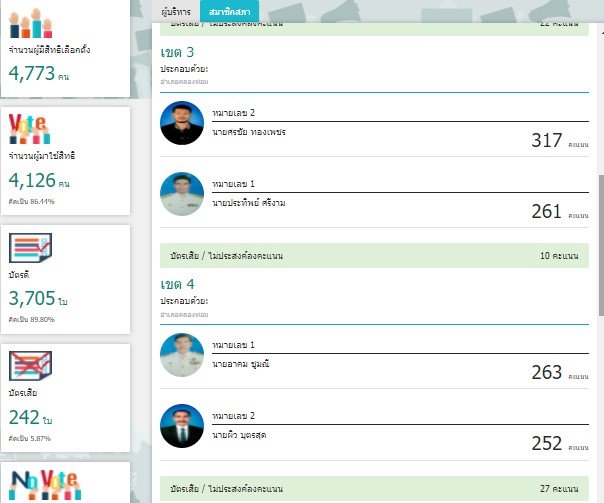The height and width of the screenshot is (503, 604).
Task: Open the ผู้บริหาร tab
Action: 176,12
